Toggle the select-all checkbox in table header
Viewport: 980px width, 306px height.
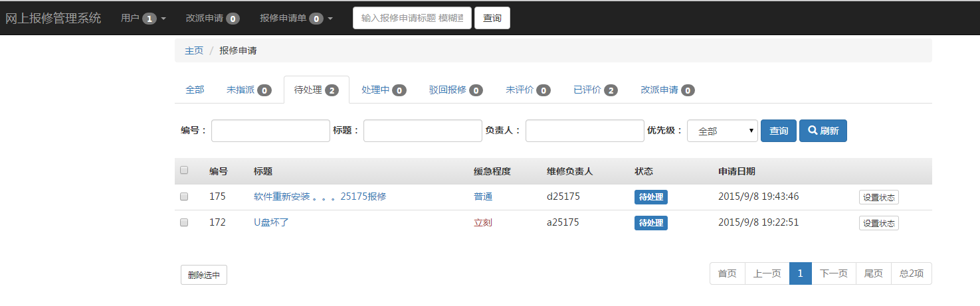[x=184, y=170]
